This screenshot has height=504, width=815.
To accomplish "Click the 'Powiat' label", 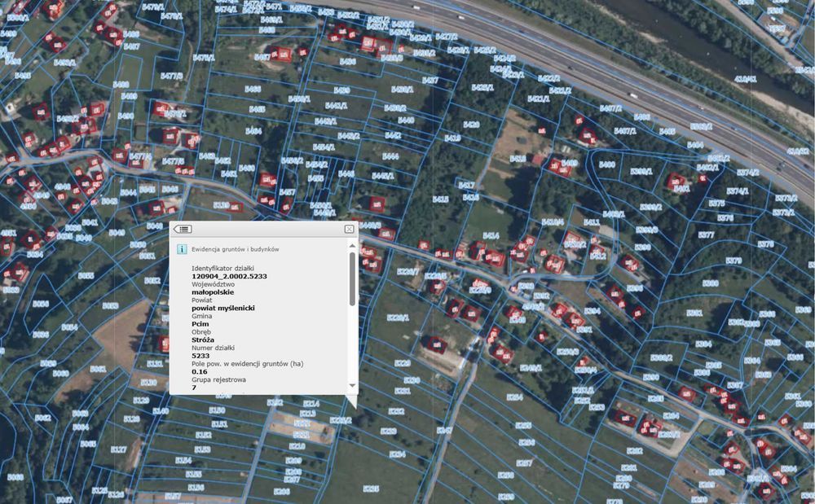I will click(x=201, y=300).
